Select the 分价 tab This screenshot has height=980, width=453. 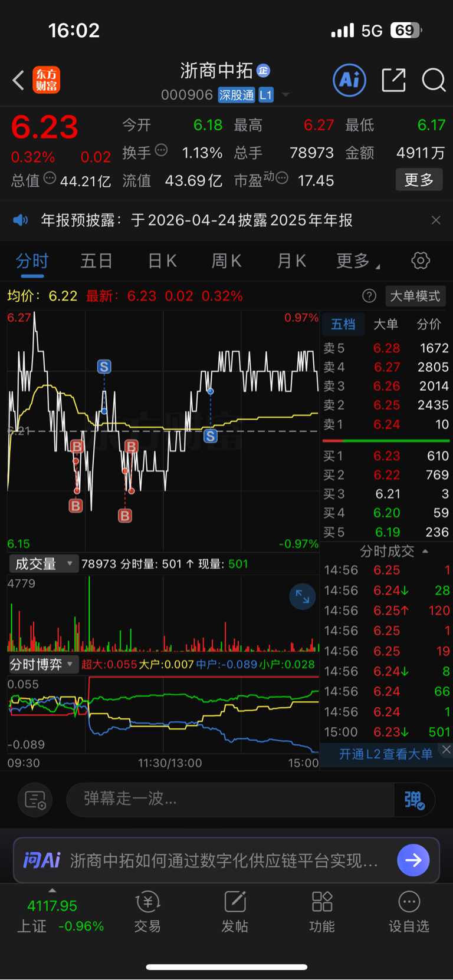[x=429, y=324]
